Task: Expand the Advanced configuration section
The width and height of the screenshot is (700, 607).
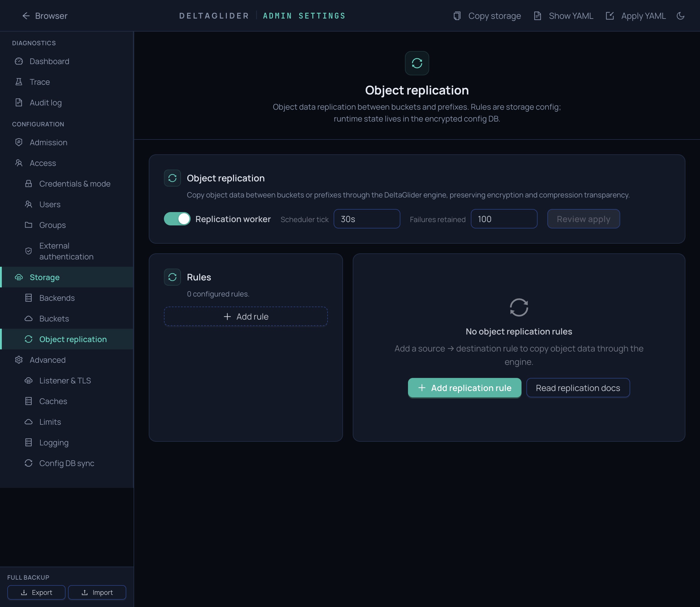Action: [x=47, y=360]
